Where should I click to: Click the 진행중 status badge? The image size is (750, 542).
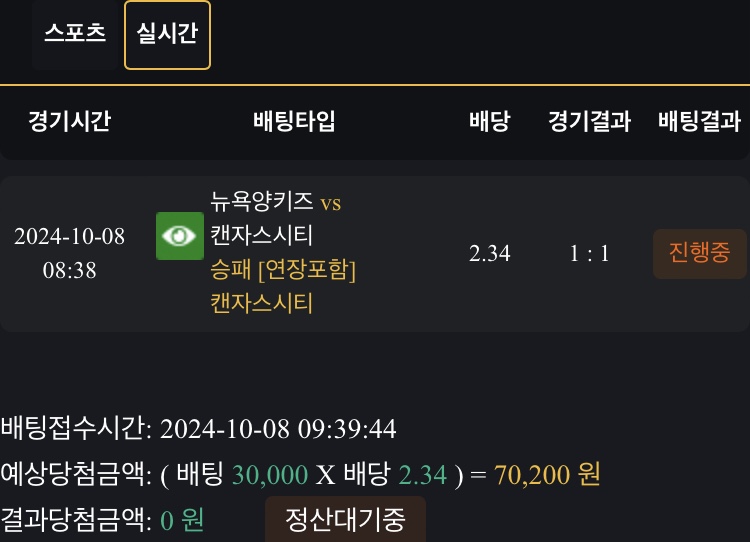pos(700,252)
